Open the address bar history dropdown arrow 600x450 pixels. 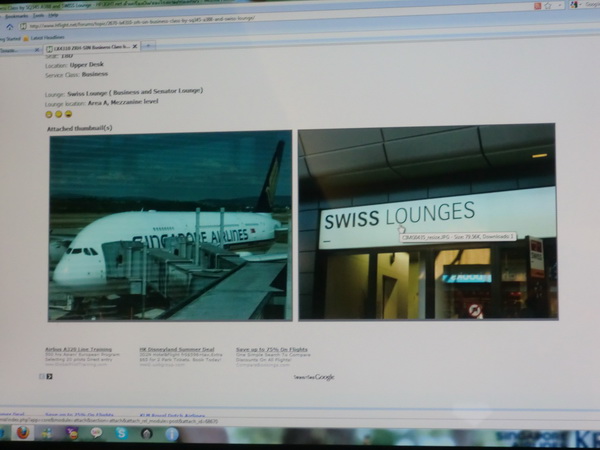pos(560,5)
